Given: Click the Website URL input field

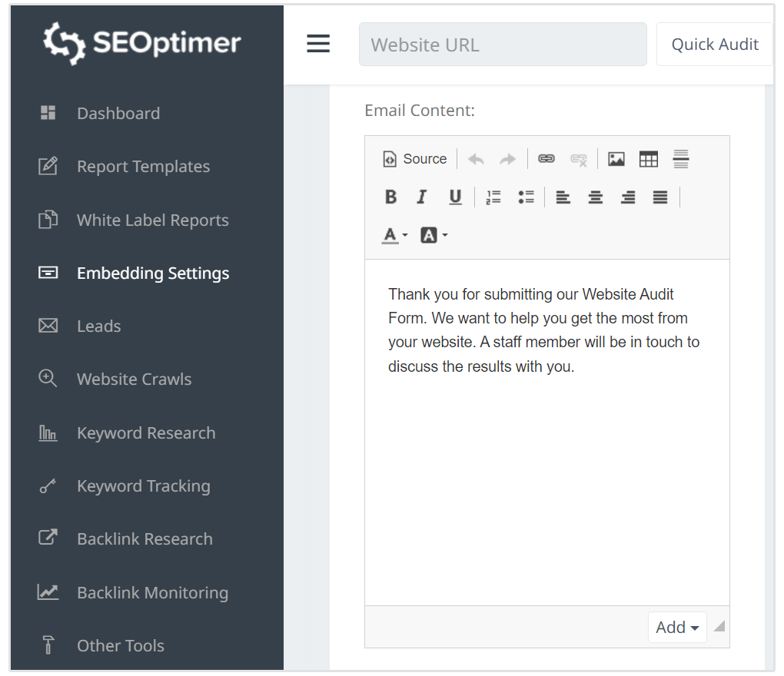Looking at the screenshot, I should point(503,45).
